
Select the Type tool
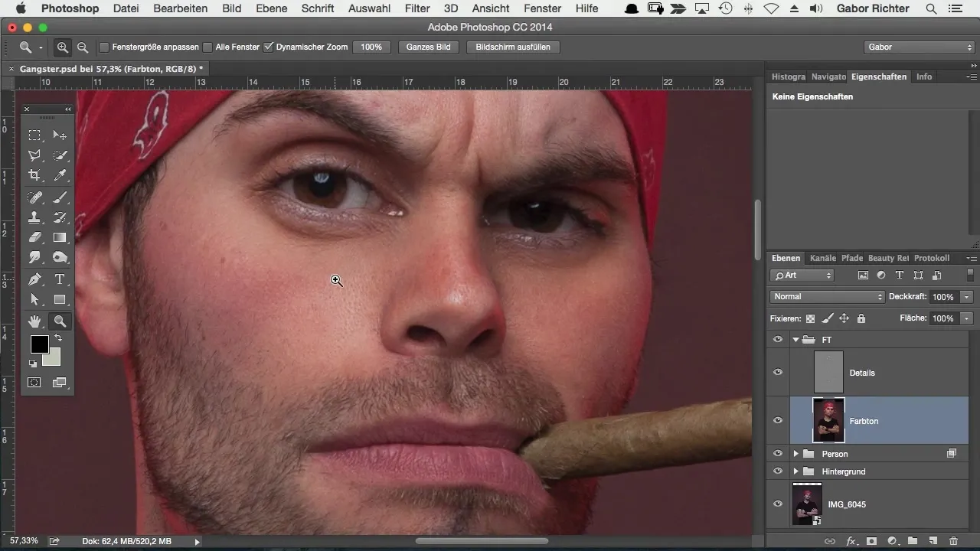point(60,279)
